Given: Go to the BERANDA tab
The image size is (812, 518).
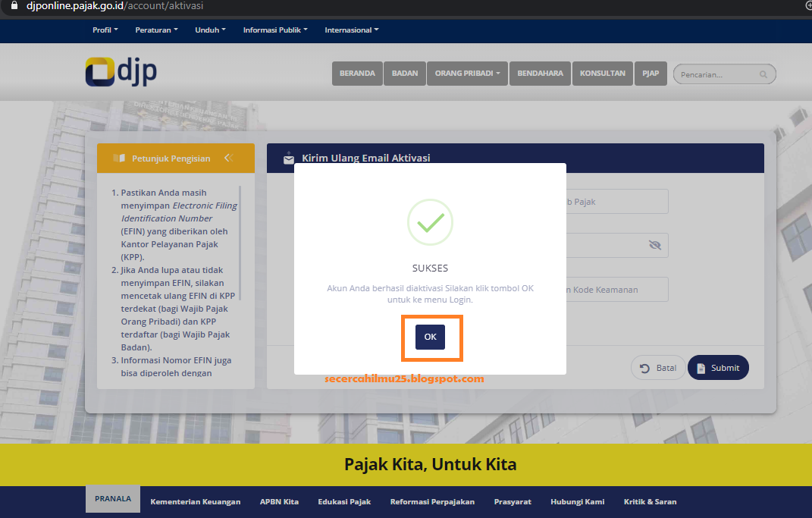Looking at the screenshot, I should coord(357,74).
